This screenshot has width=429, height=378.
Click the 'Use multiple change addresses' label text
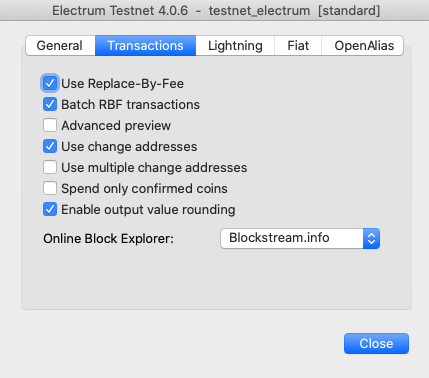[154, 168]
